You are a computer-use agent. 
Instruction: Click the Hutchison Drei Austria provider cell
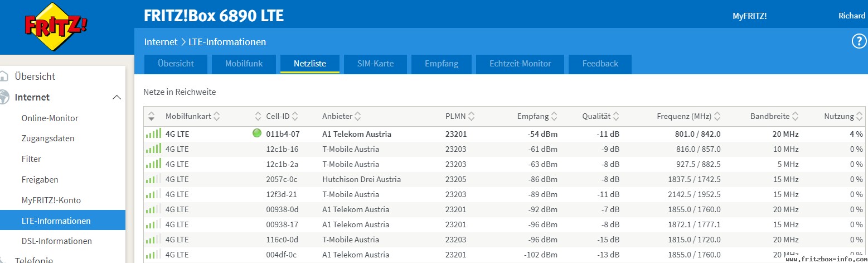[361, 179]
